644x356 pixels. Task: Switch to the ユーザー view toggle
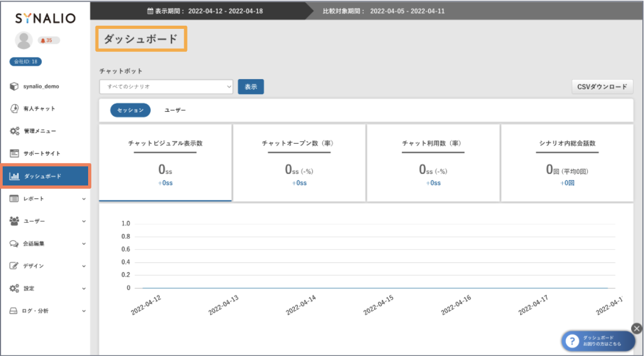click(175, 110)
